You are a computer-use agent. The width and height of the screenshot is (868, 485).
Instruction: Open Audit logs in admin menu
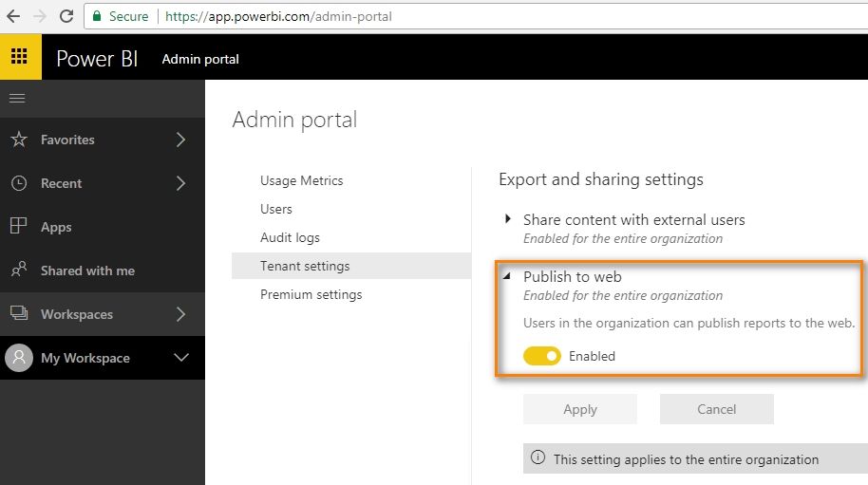click(290, 238)
